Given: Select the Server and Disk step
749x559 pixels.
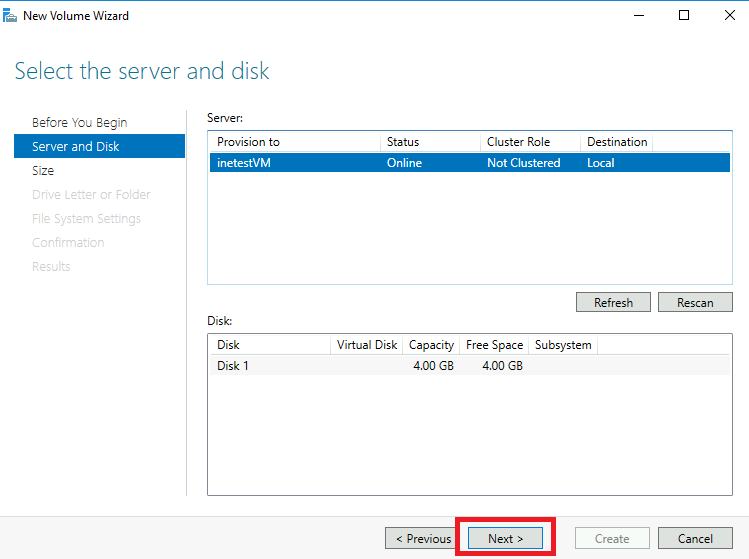Looking at the screenshot, I should pos(75,146).
